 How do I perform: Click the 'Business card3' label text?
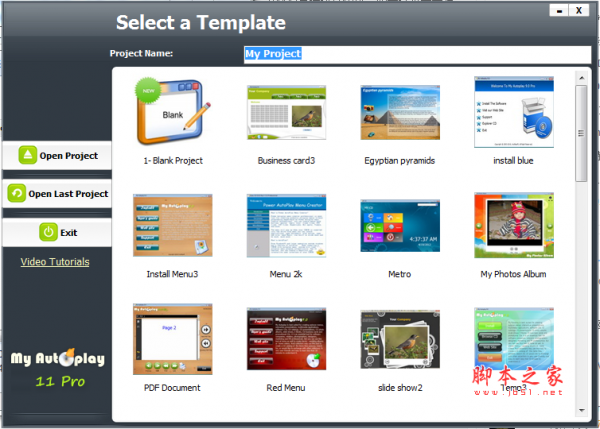coord(286,161)
